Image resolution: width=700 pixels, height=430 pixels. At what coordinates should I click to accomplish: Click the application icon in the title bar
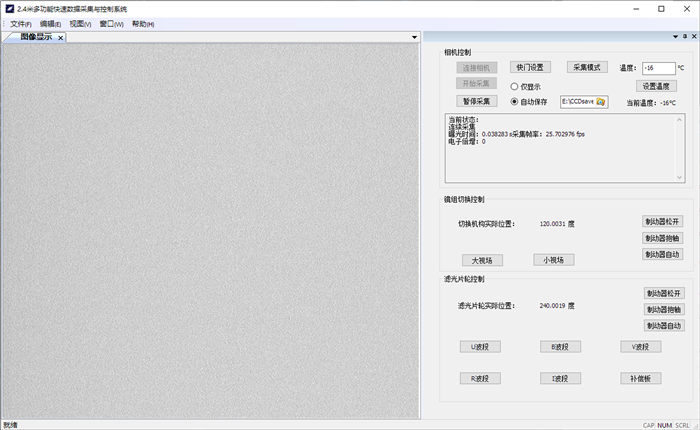tap(9, 9)
